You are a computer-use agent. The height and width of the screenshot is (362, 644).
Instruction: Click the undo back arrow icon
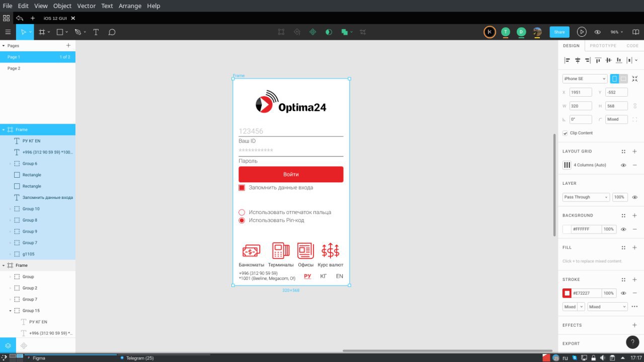[x=20, y=18]
